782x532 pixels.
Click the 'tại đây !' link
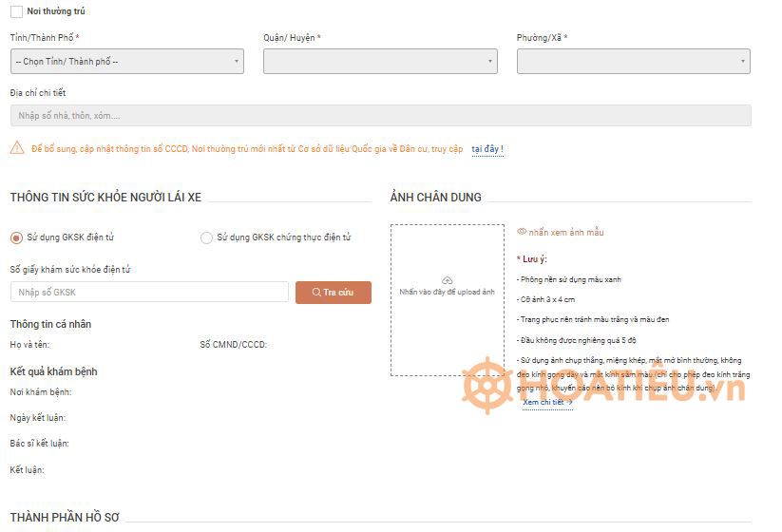487,149
